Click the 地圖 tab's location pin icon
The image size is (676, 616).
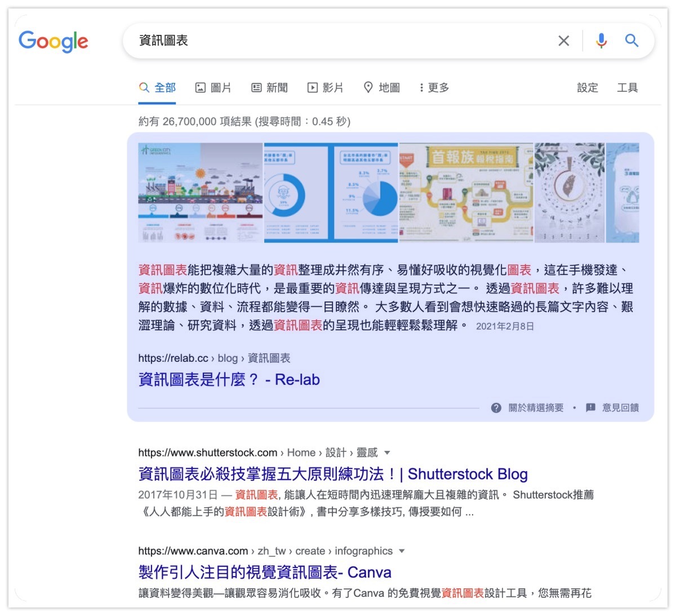coord(369,87)
